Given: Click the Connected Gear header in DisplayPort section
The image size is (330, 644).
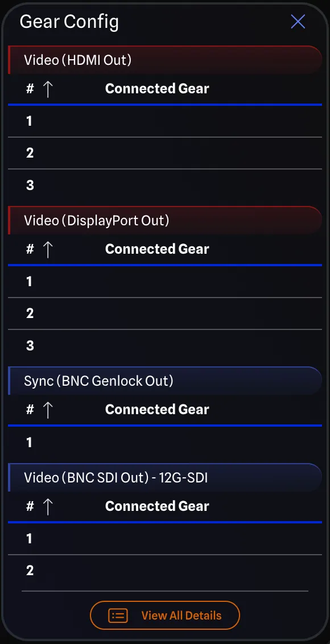Looking at the screenshot, I should pyautogui.click(x=156, y=249).
